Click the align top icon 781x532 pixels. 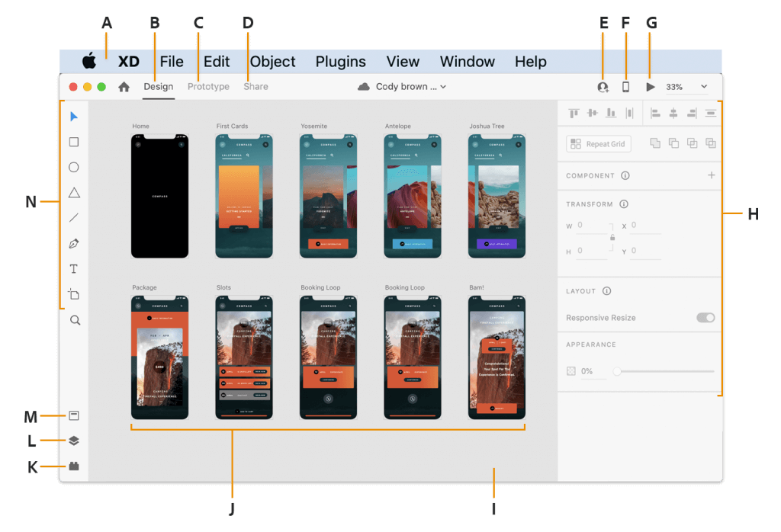(574, 114)
